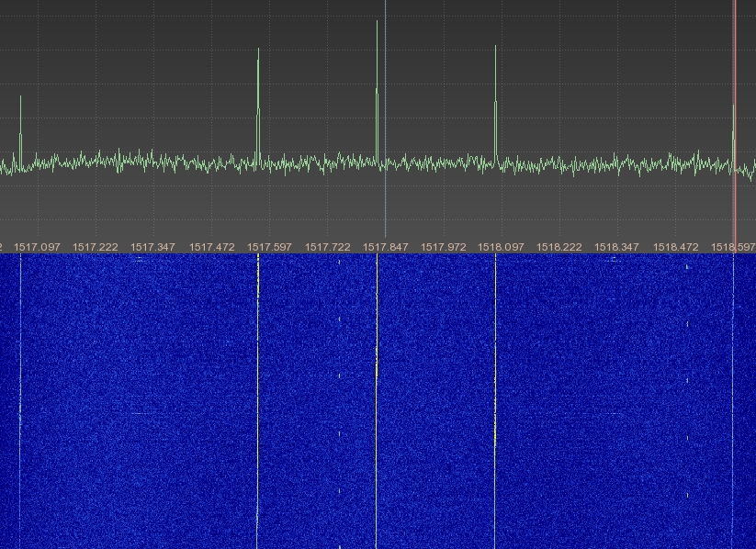
Task: Click the yellow waterfall trace below 1517.597
Action: [258, 395]
